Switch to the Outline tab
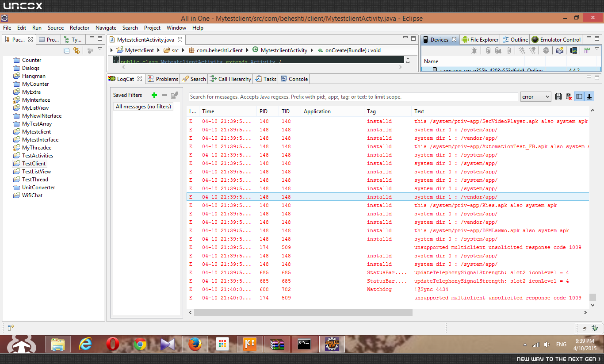This screenshot has width=604, height=364. (515, 40)
